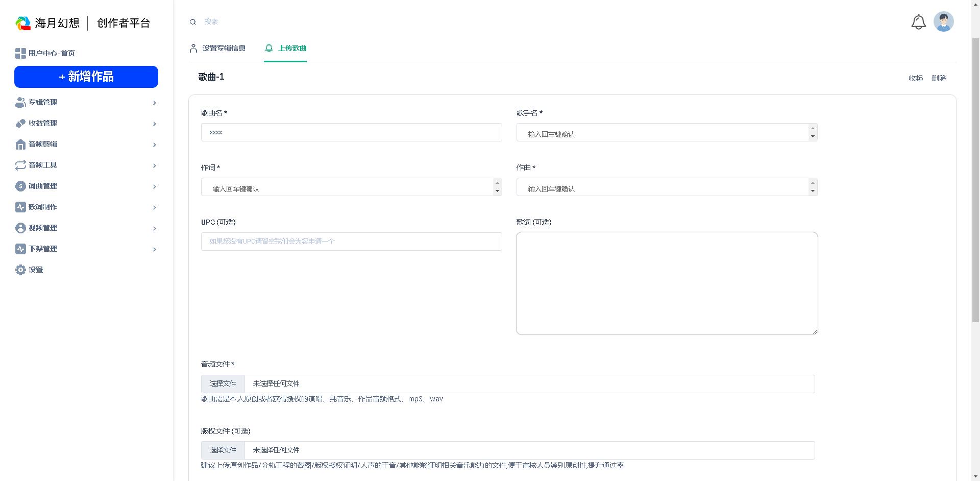Screen dimensions: 980x481
Task: Switch to the 上传歌曲 tab
Action: 285,49
